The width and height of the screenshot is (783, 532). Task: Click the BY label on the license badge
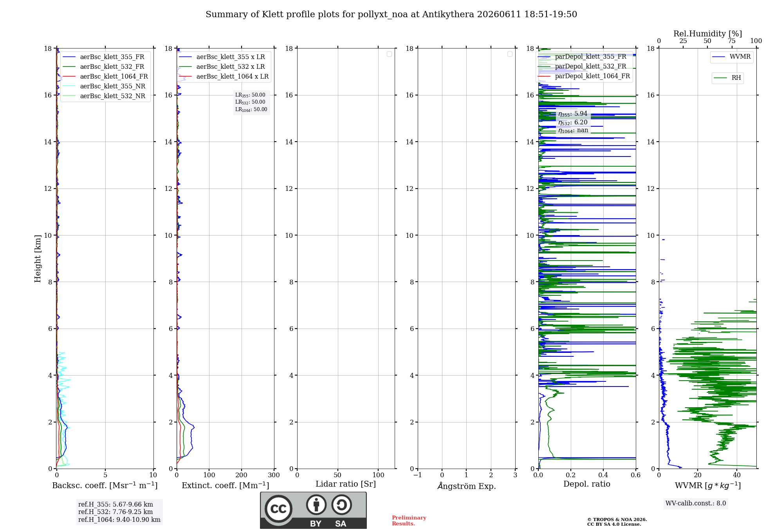[316, 524]
